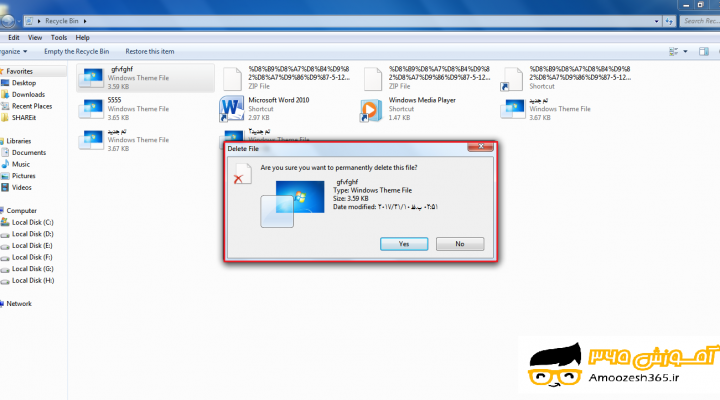Click Empty the Recycle Bin
Image resolution: width=720 pixels, height=400 pixels.
(77, 51)
